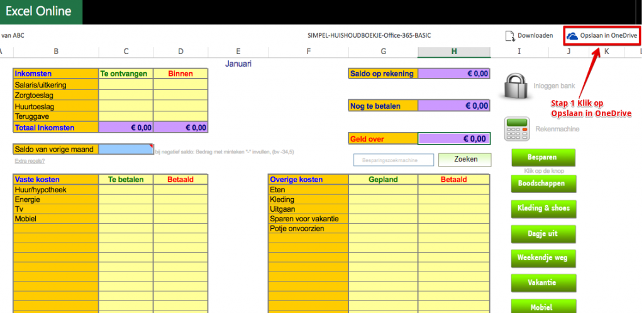Click the green Mobiel button
Viewport: 644px width, 313px height.
pos(543,307)
